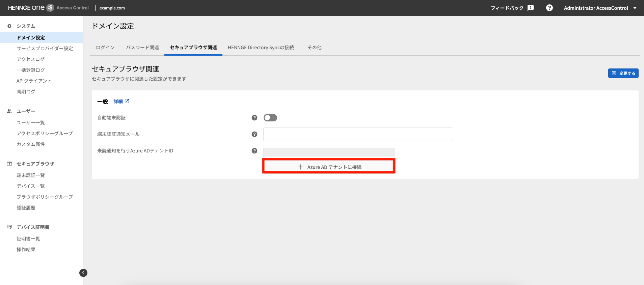
Task: Click help icon for 自動端末認証
Action: (254, 118)
